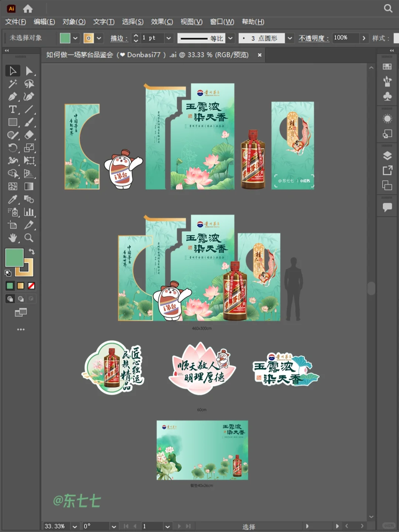Set paint mode to Gradient
Viewport: 399px width, 532px height.
(x=21, y=286)
